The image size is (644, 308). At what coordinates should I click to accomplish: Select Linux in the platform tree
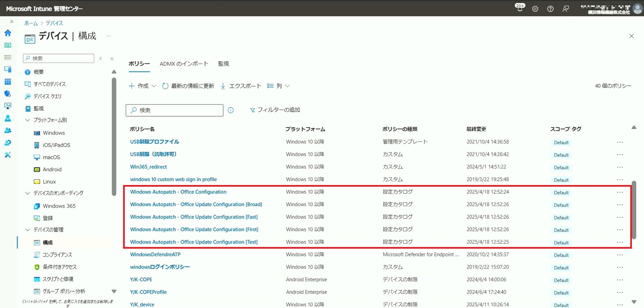pos(49,182)
